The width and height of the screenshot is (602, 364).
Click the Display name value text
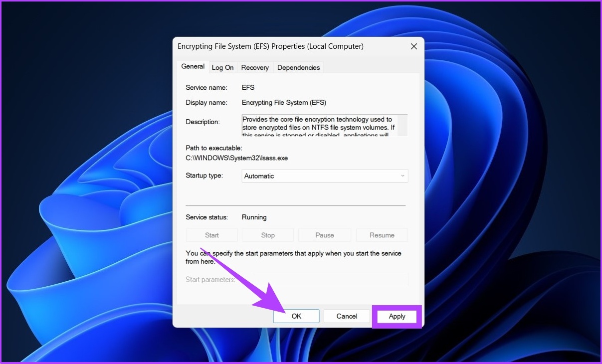coord(283,103)
